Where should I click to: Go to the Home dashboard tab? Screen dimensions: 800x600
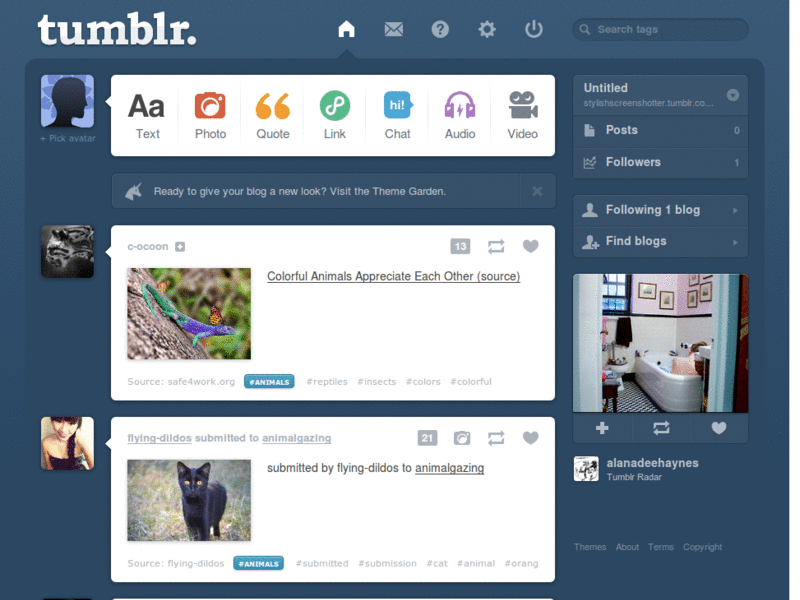pyautogui.click(x=346, y=29)
